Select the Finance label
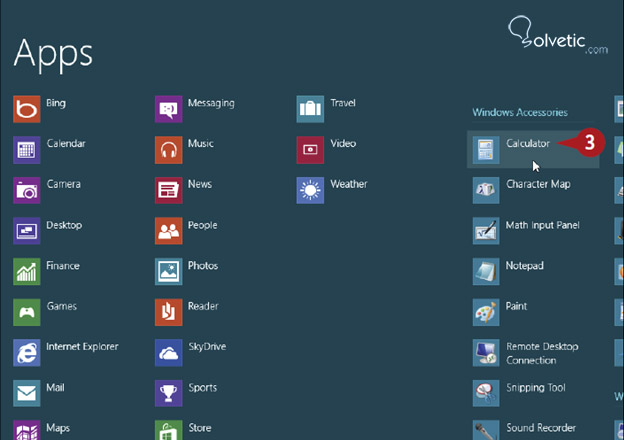Screen dimensions: 624x440 [x=63, y=266]
